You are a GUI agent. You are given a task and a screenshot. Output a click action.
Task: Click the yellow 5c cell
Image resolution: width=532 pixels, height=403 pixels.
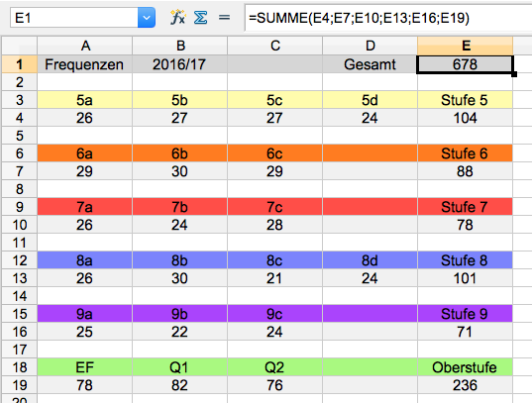point(274,100)
